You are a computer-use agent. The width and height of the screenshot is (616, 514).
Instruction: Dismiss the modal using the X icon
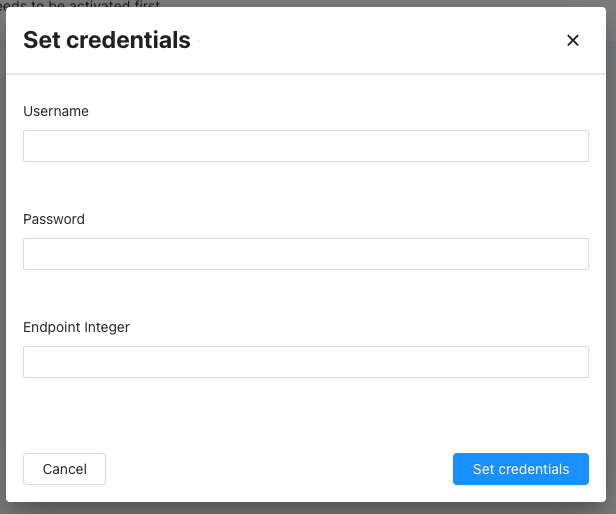coord(573,40)
